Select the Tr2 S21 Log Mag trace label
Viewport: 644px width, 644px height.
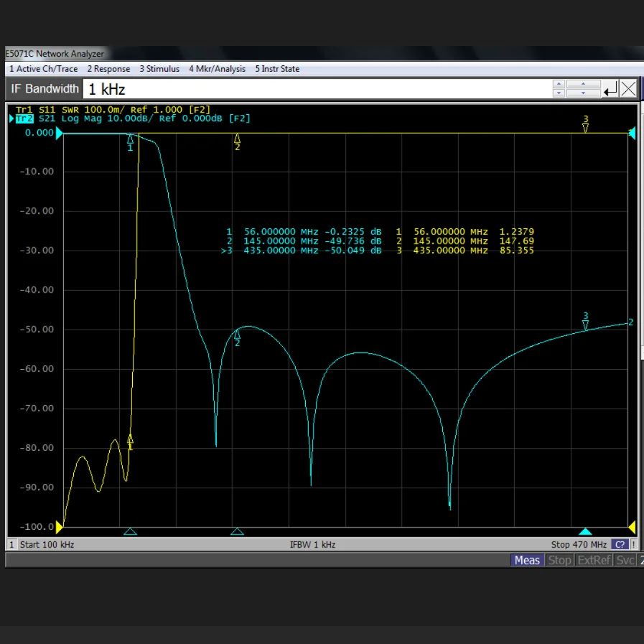click(x=133, y=118)
